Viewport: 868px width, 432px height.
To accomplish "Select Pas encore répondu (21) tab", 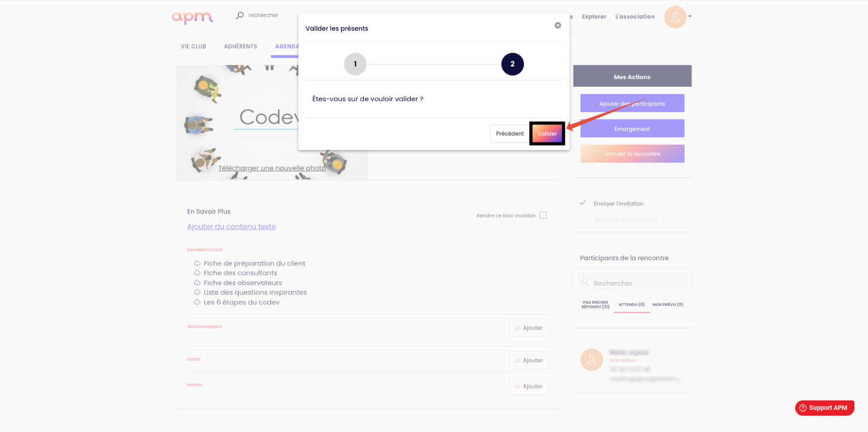I will (595, 304).
